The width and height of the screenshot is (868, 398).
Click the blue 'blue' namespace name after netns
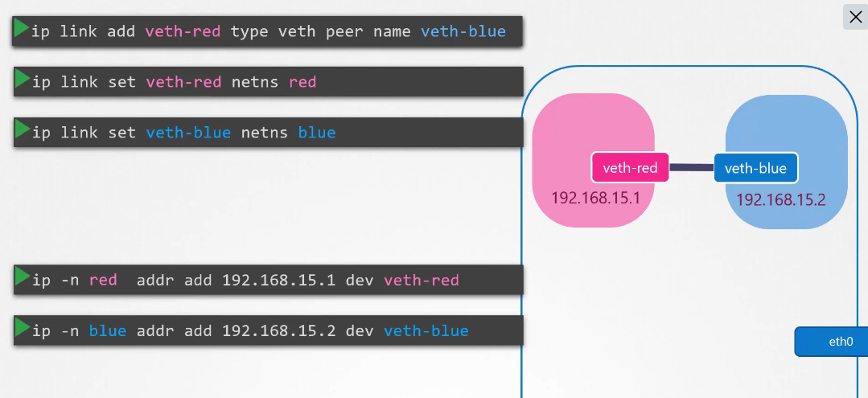click(x=317, y=133)
